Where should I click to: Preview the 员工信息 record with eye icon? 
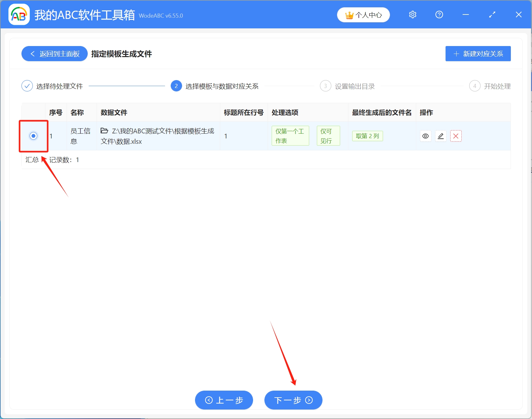click(426, 136)
